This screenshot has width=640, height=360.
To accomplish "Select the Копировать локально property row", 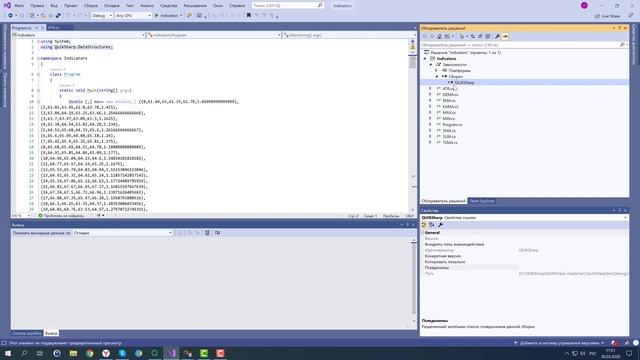I will [x=524, y=262].
